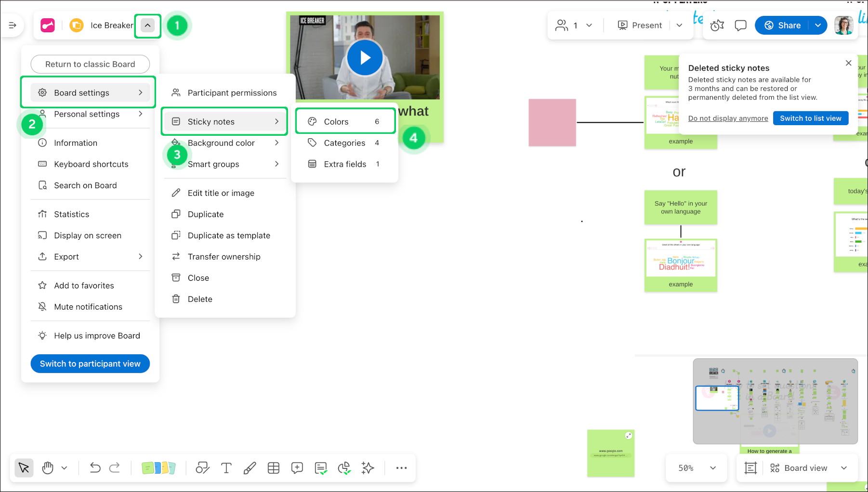868x492 pixels.
Task: Play the Ice Breaker video
Action: pyautogui.click(x=365, y=58)
